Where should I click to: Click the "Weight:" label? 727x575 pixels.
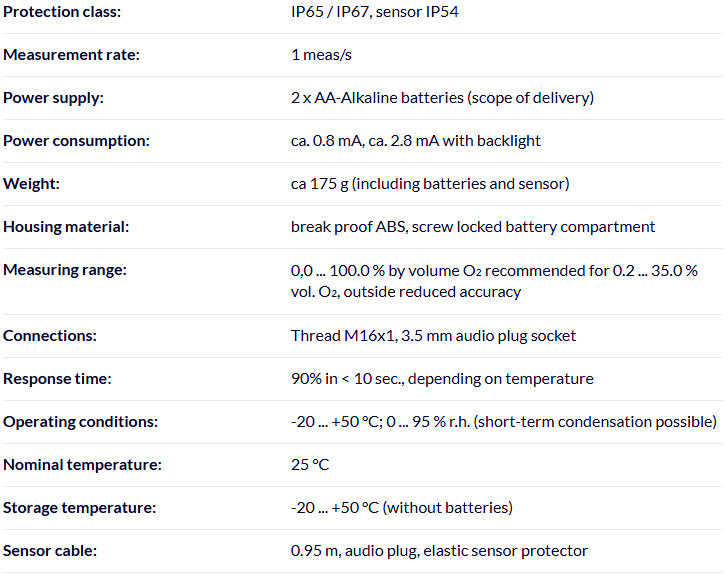click(x=31, y=184)
